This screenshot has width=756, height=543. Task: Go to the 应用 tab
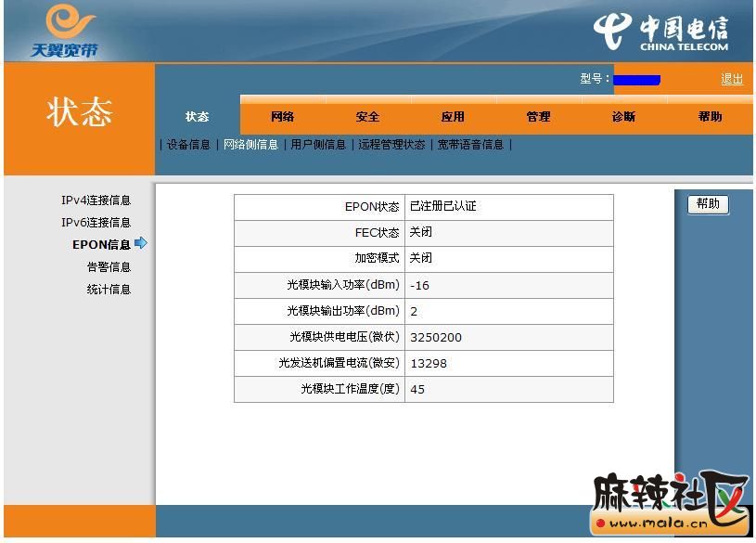(453, 117)
